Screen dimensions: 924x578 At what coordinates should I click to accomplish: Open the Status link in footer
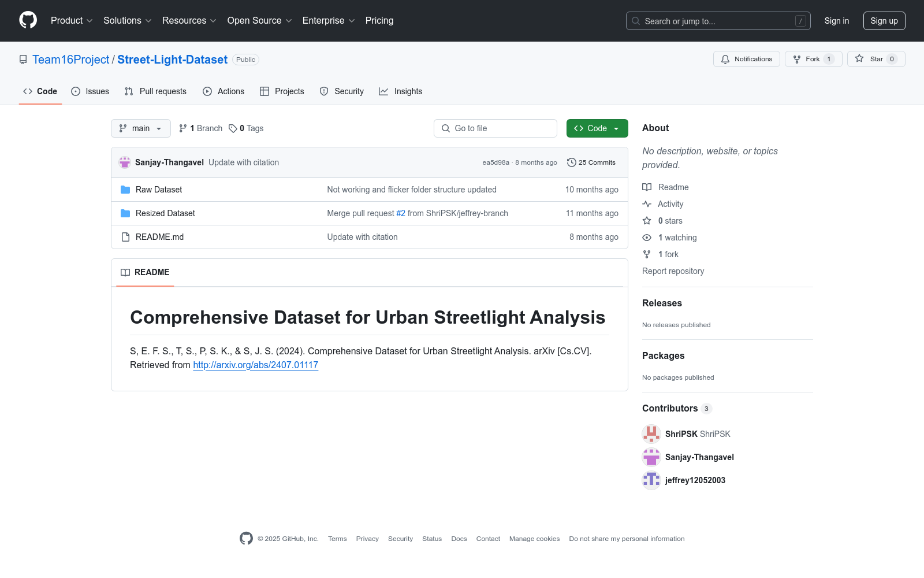click(432, 539)
